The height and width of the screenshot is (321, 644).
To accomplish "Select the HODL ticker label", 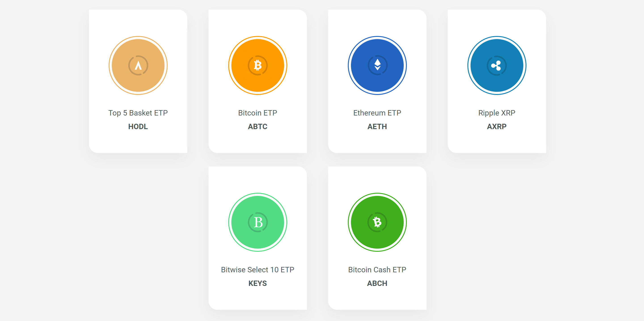I will [x=138, y=127].
